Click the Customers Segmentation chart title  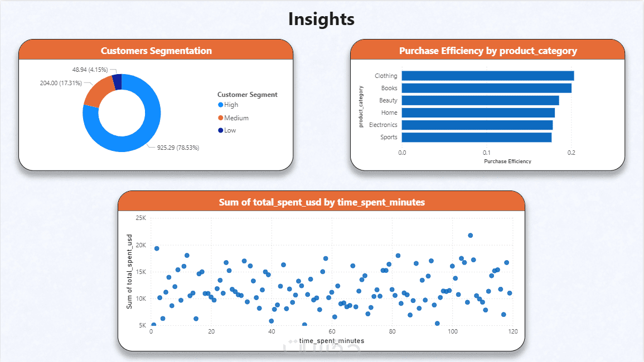tap(156, 51)
